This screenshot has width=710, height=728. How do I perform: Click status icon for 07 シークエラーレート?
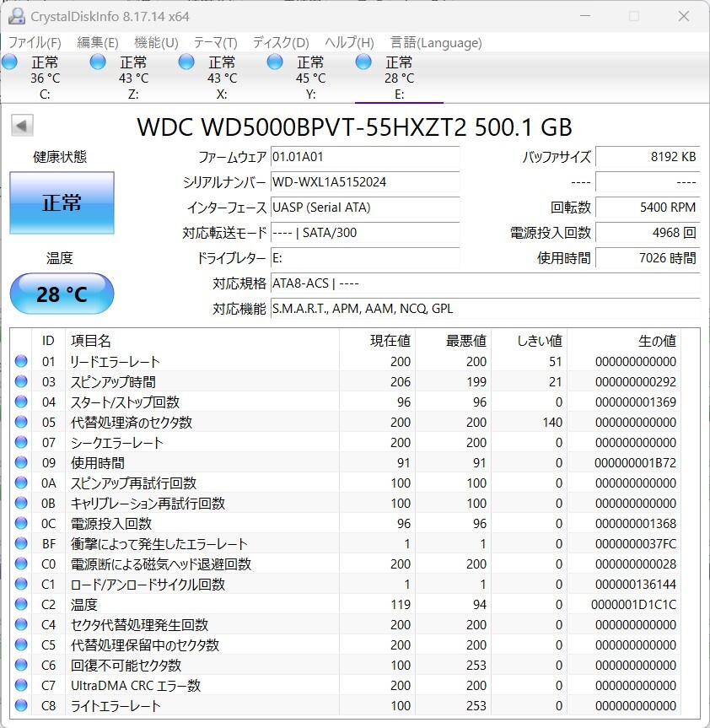coord(21,443)
